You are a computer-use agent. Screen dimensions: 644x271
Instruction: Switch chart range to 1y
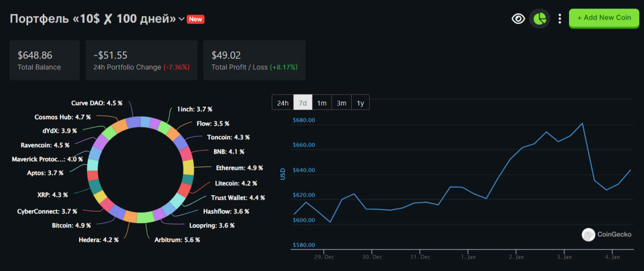pos(360,103)
